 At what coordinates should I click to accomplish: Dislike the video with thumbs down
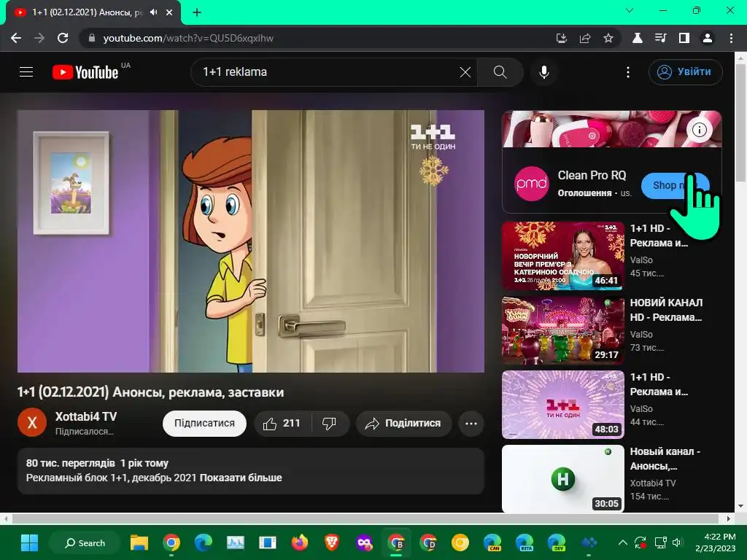[x=330, y=424]
